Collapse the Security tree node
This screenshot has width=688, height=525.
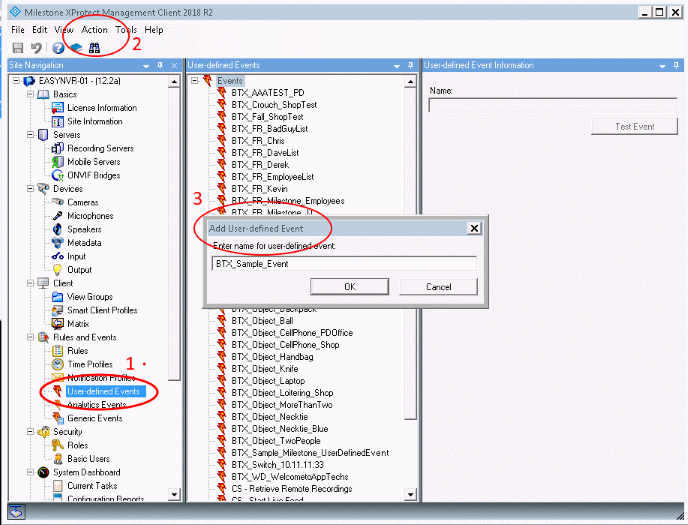(30, 432)
